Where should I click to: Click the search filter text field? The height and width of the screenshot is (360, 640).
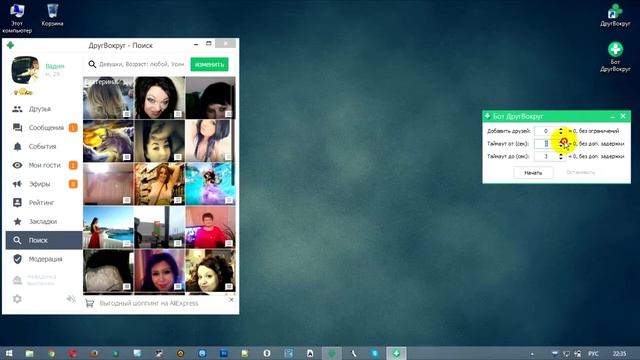point(142,64)
